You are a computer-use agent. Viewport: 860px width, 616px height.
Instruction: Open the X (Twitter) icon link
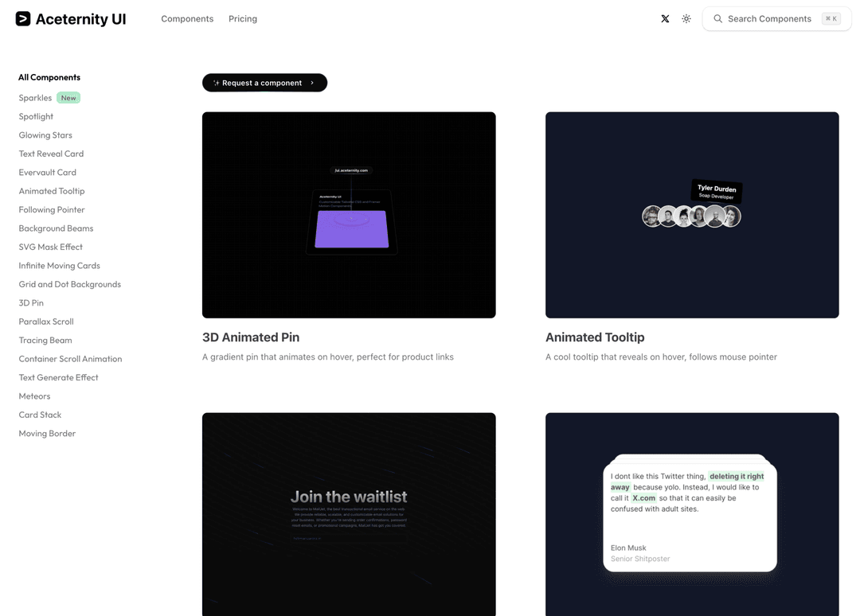665,19
